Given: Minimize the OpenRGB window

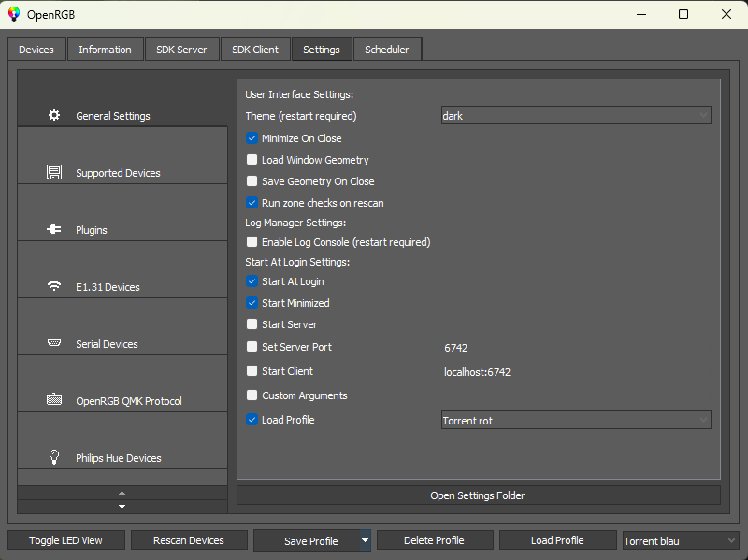Looking at the screenshot, I should pyautogui.click(x=641, y=14).
